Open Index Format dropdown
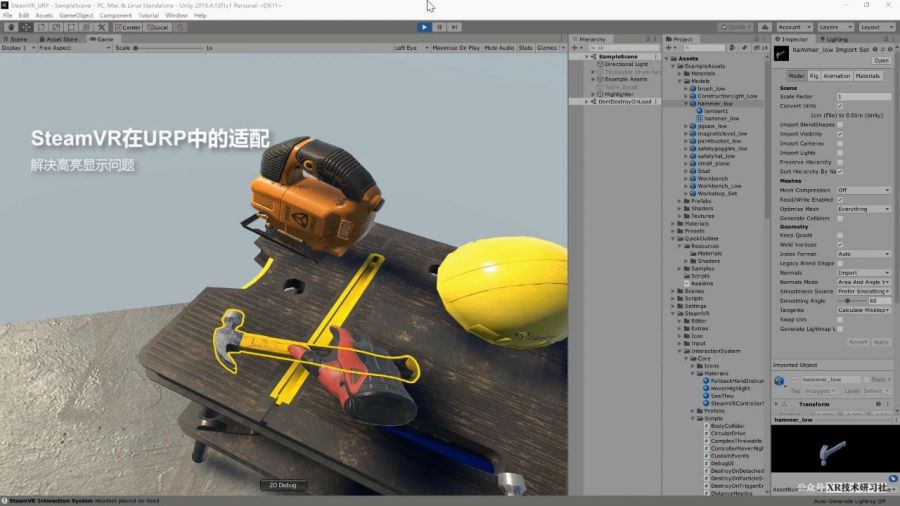Viewport: 900px width, 506px height. (863, 254)
